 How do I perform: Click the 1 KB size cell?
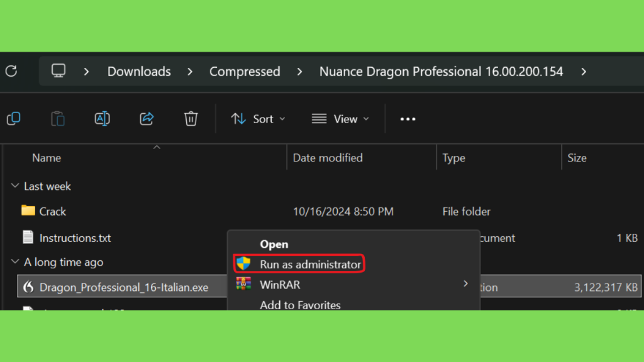coord(627,238)
